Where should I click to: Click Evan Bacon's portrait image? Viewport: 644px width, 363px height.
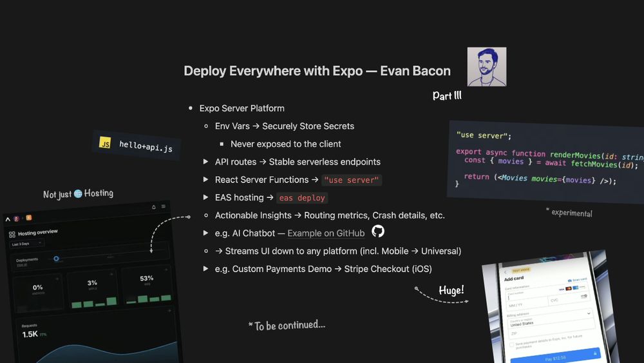pos(487,66)
